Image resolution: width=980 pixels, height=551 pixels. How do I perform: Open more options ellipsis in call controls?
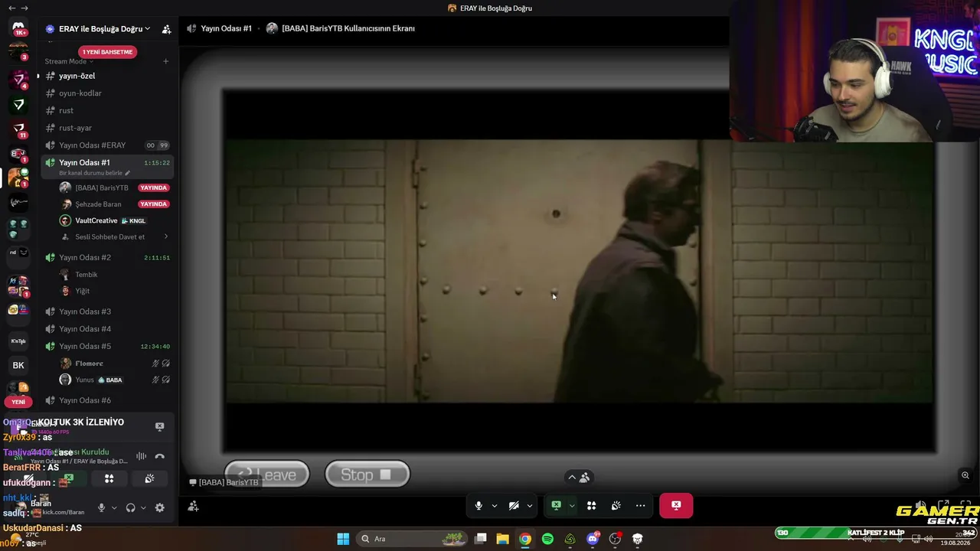(x=640, y=505)
